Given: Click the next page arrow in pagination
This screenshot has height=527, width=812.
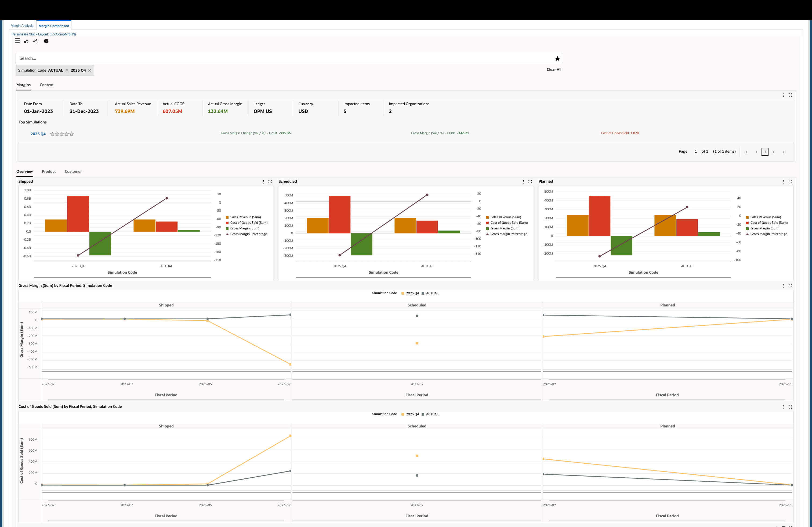Looking at the screenshot, I should tap(774, 152).
